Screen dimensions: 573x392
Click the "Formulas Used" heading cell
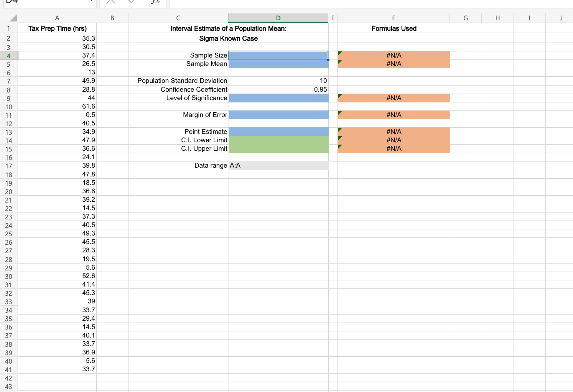coord(394,28)
